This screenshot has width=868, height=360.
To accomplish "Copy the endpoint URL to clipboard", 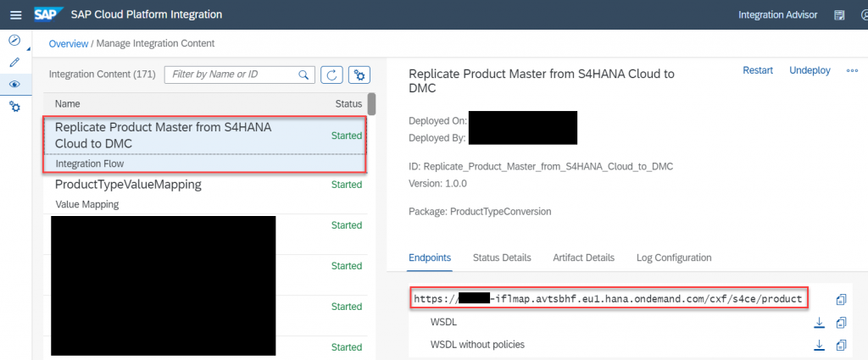I will [x=842, y=300].
